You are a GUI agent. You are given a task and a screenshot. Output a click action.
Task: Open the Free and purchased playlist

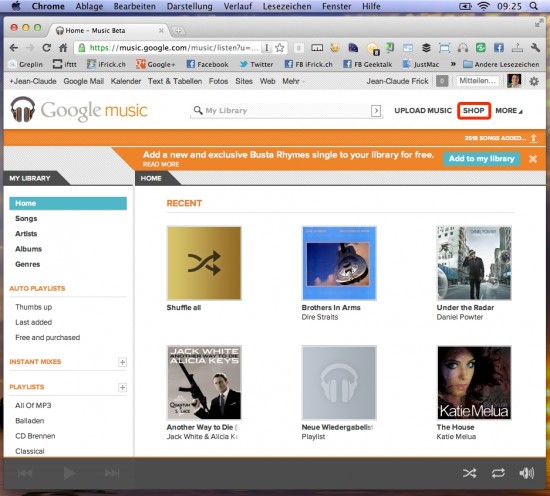pos(48,337)
